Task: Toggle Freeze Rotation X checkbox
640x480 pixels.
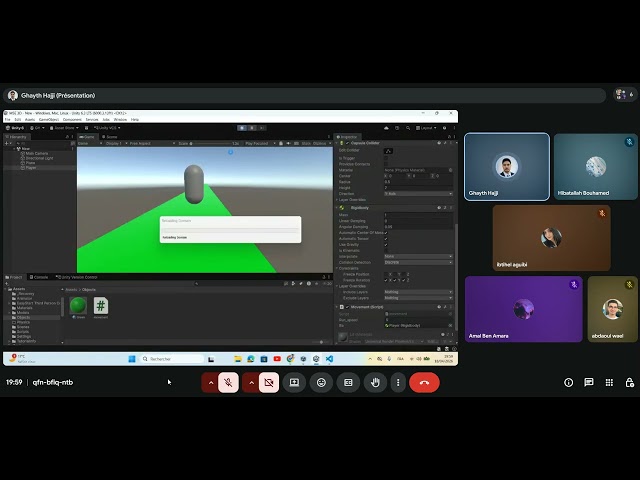Action: (x=386, y=280)
